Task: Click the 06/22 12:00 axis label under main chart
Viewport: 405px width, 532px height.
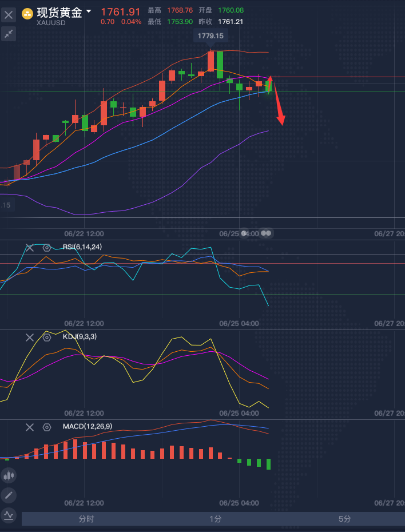Action: [84, 234]
